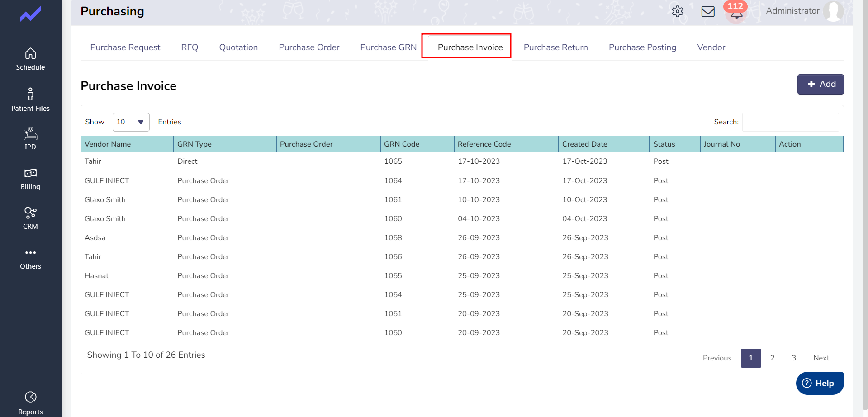The height and width of the screenshot is (417, 868).
Task: Click Glaxo Smith in row 1061
Action: [105, 200]
